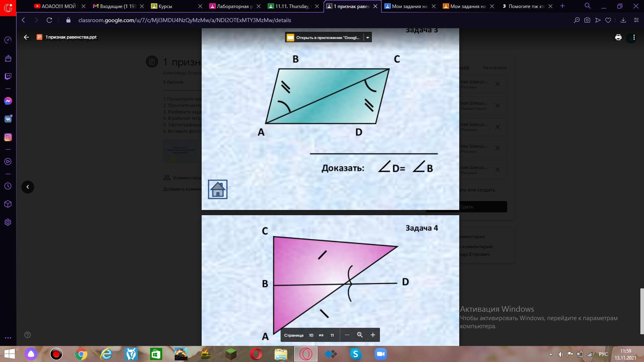Viewport: 644px width, 362px height.
Task: Open Messenger in the Opera sidebar
Action: pos(8,101)
